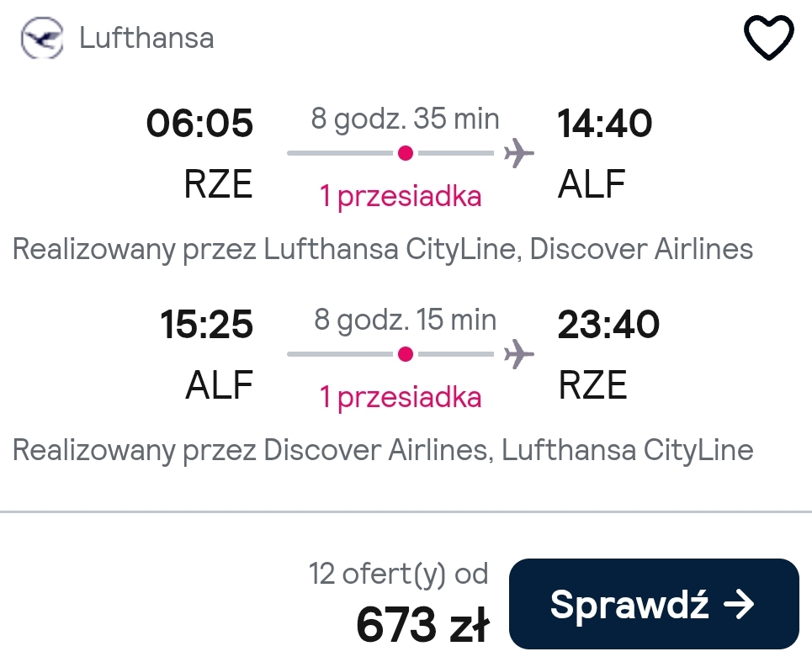
Task: Select outbound '1 przesiadka' label
Action: pos(401,196)
